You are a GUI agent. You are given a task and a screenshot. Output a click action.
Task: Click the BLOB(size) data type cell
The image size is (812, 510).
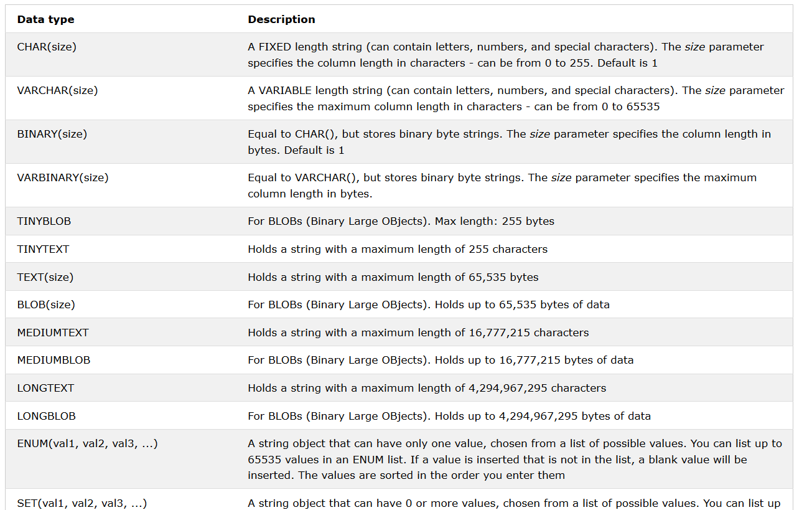click(x=46, y=305)
